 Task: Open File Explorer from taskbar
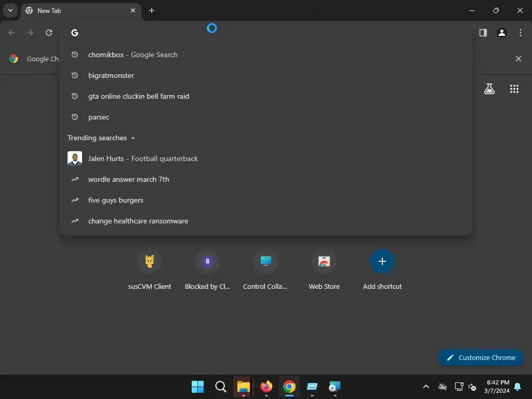243,387
